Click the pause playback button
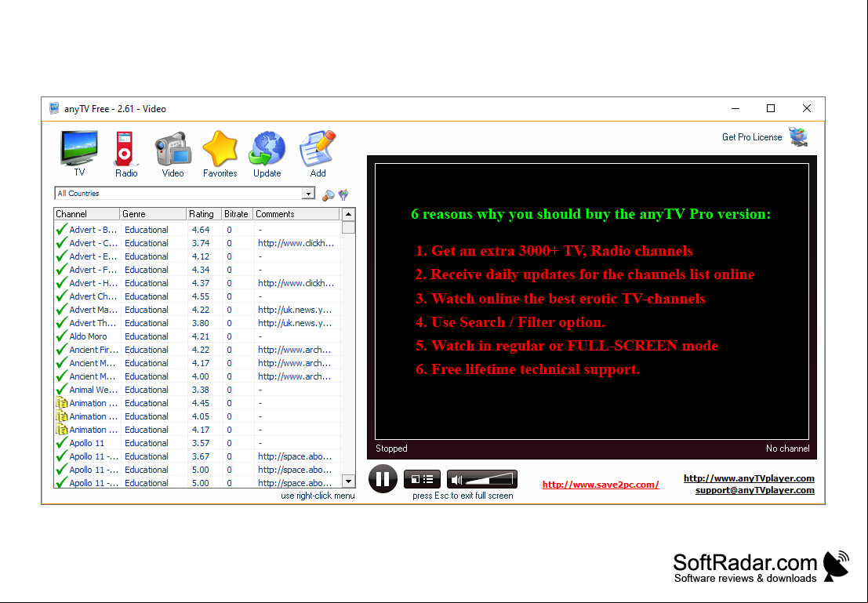Image resolution: width=868 pixels, height=603 pixels. pyautogui.click(x=383, y=479)
